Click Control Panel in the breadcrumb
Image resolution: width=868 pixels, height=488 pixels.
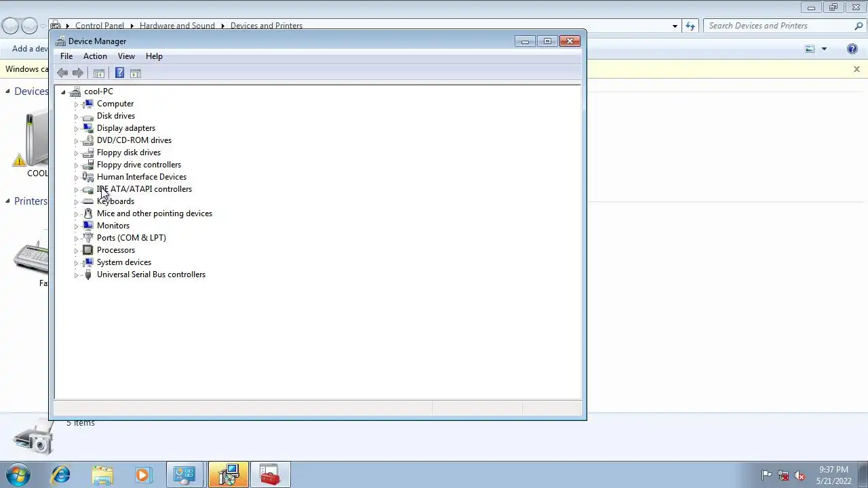100,26
